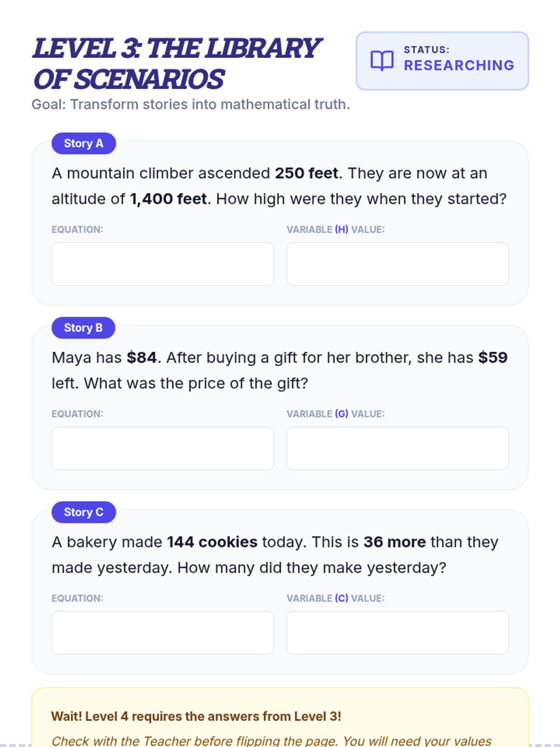Select the Story A badge
Viewport: 560px width, 747px height.
[x=84, y=143]
